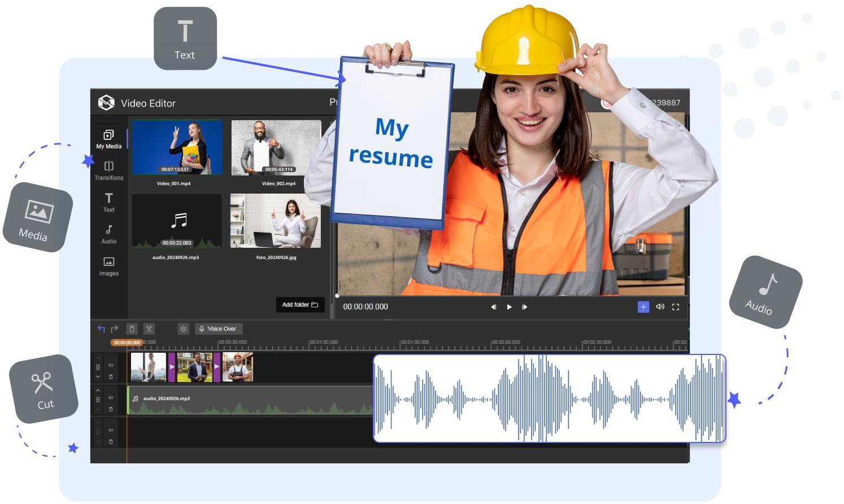Image resolution: width=844 pixels, height=504 pixels.
Task: Start a Voice Over recording
Action: click(218, 329)
